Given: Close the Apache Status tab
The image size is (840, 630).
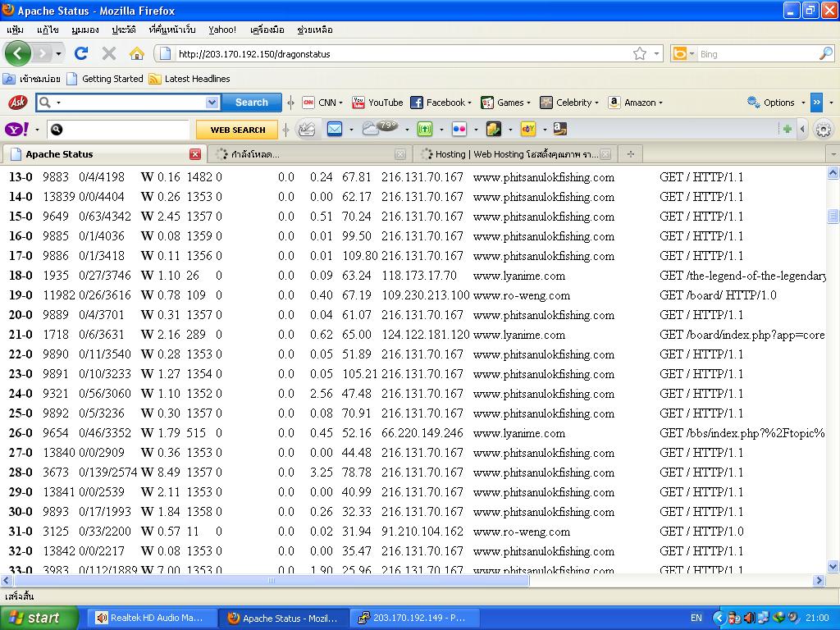Looking at the screenshot, I should tap(195, 154).
